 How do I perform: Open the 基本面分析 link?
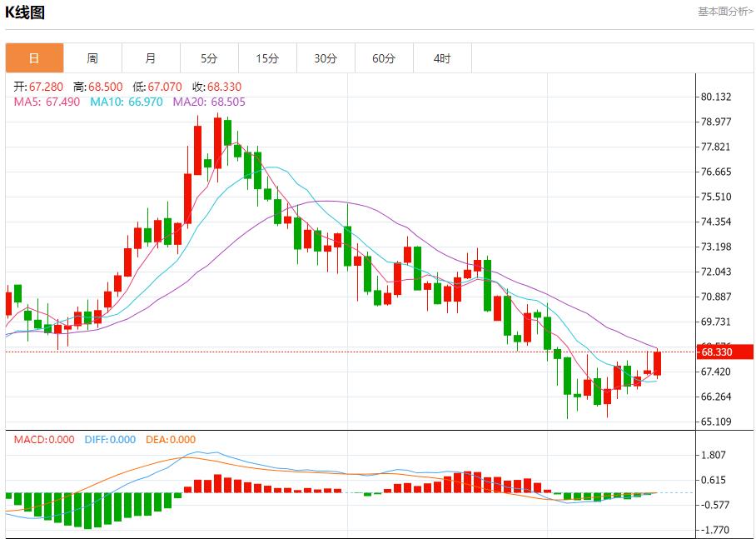724,12
